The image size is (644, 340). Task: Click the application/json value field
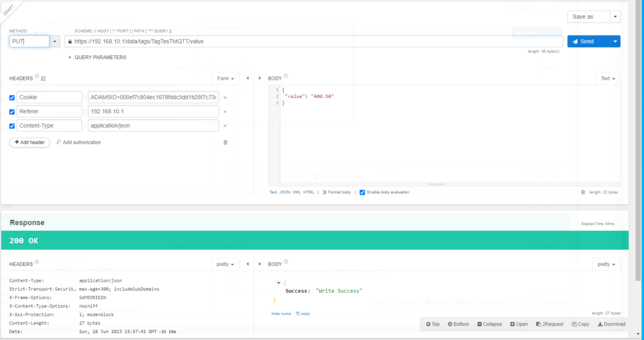pyautogui.click(x=153, y=126)
